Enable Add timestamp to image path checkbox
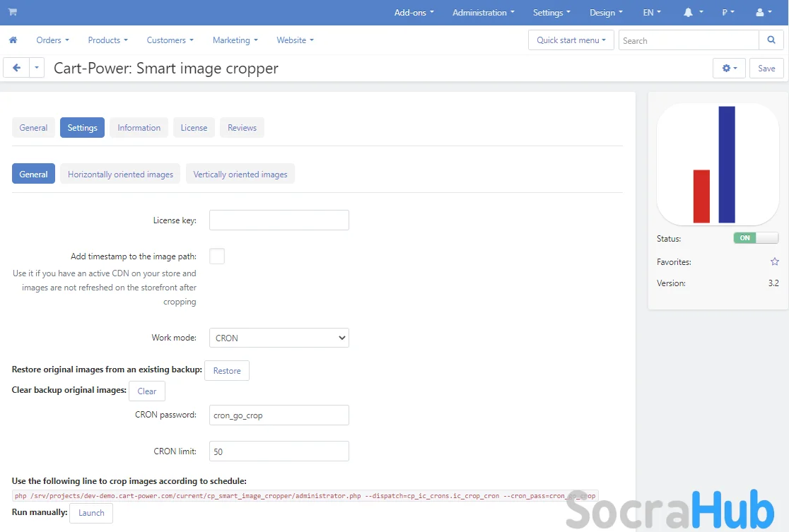 point(217,256)
